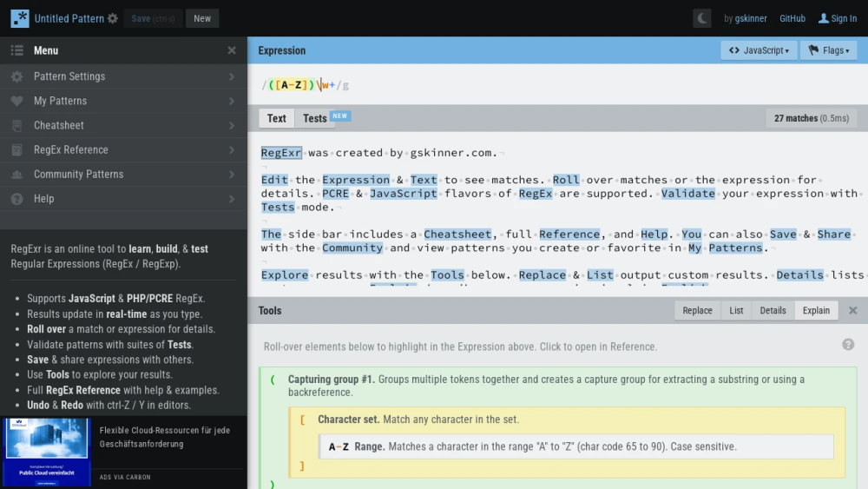The image size is (868, 489).
Task: Open the GitHub link
Action: (x=792, y=18)
